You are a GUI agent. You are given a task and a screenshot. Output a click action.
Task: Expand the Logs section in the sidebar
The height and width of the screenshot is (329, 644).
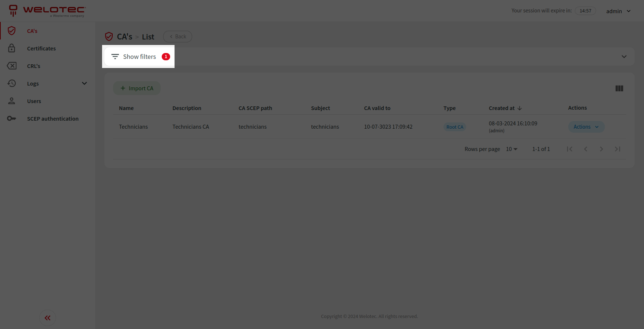pyautogui.click(x=84, y=83)
